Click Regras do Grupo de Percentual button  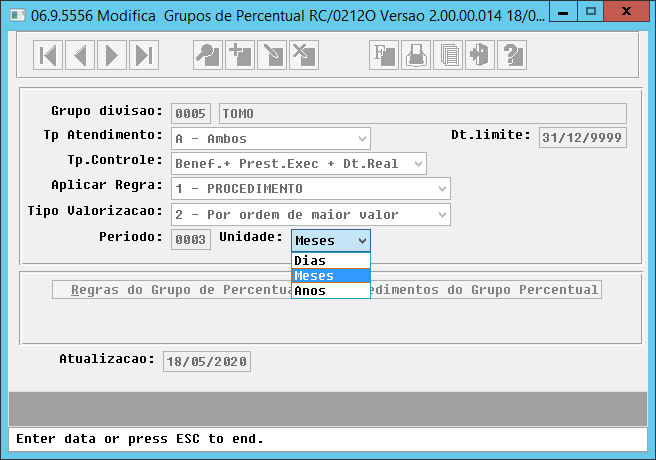[x=172, y=290]
